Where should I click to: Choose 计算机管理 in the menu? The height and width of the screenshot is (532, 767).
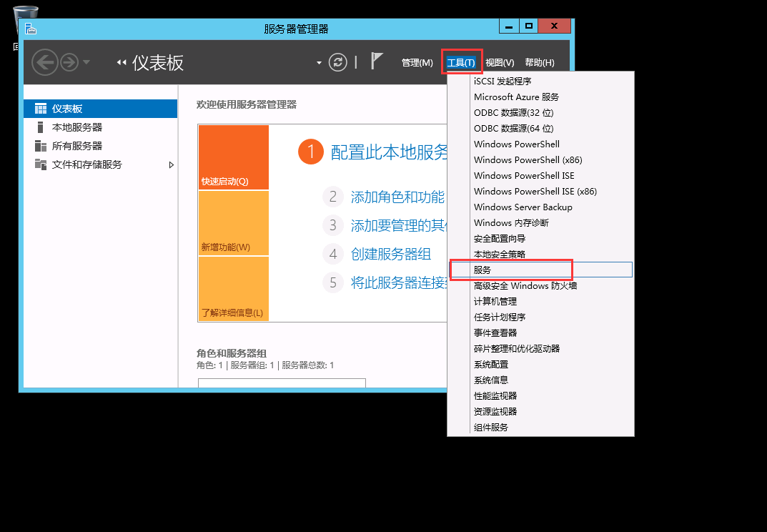coord(495,301)
